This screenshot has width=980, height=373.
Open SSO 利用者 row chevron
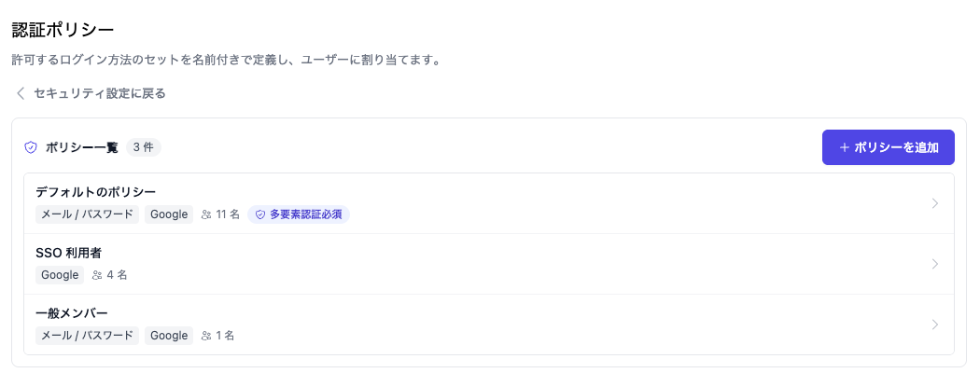click(x=935, y=264)
